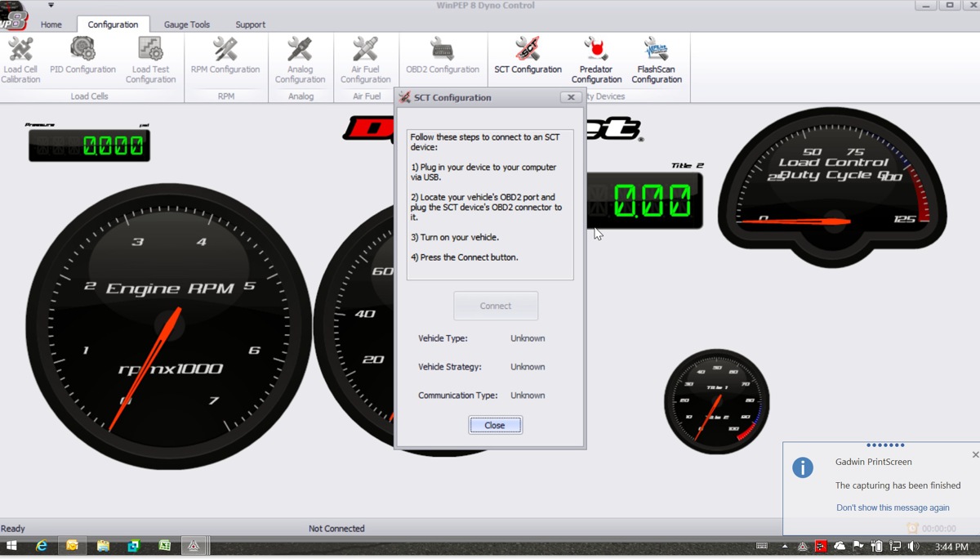Open OBD2 Configuration
Viewport: 980px width, 559px height.
(443, 56)
